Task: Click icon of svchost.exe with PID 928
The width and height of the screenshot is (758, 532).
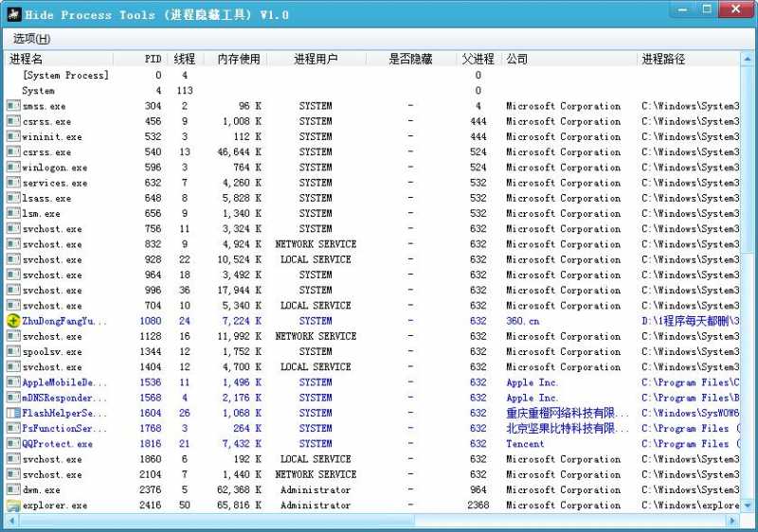Action: [13, 259]
